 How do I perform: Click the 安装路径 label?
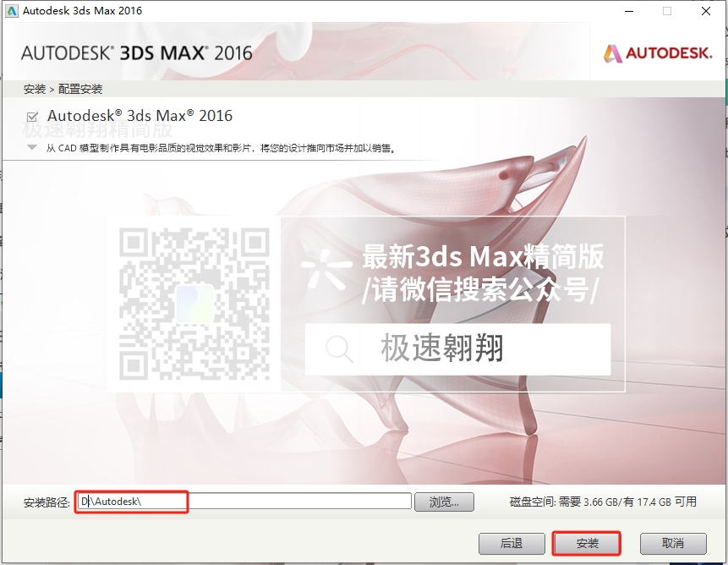click(47, 502)
